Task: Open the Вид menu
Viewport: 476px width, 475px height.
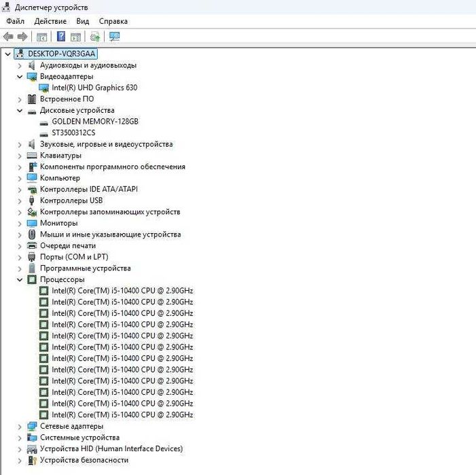Action: point(83,21)
